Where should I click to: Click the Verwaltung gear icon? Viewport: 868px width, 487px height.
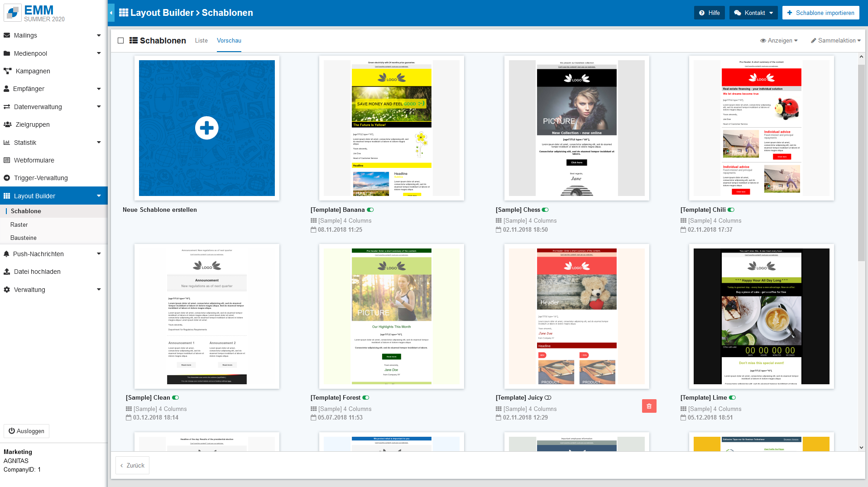pos(7,290)
